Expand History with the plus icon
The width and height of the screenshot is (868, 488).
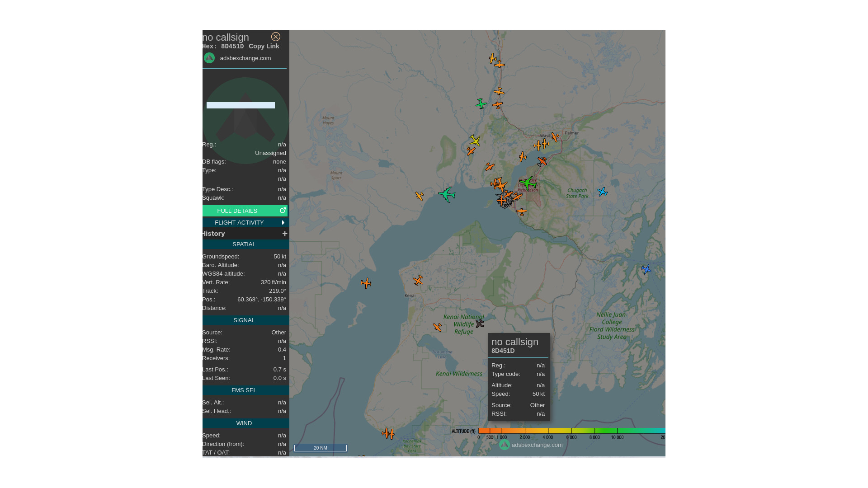pyautogui.click(x=285, y=234)
